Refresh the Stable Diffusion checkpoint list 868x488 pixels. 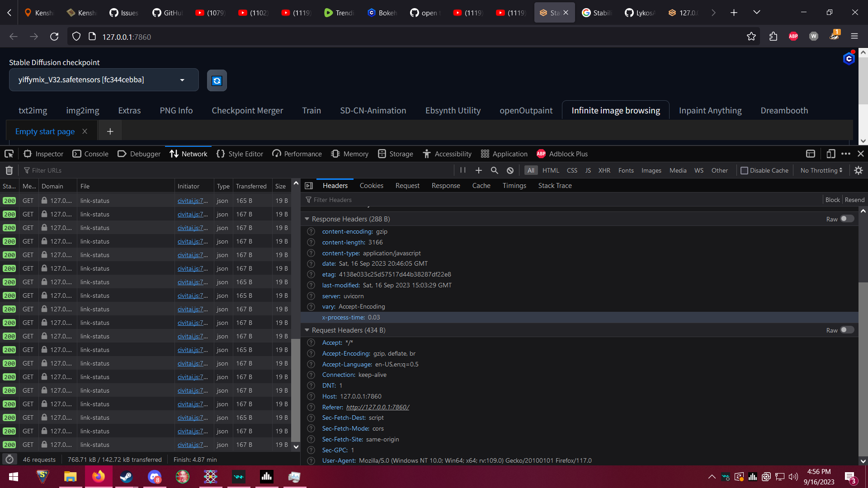point(217,80)
